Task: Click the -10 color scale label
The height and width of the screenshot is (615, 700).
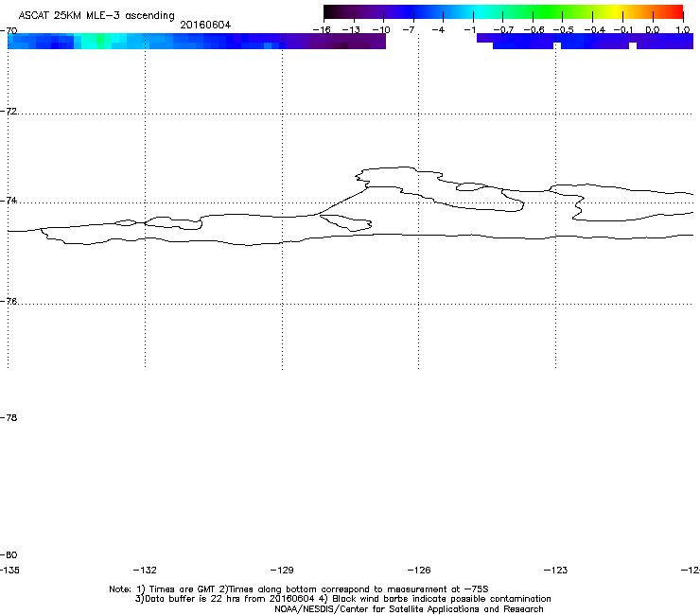Action: pyautogui.click(x=381, y=30)
